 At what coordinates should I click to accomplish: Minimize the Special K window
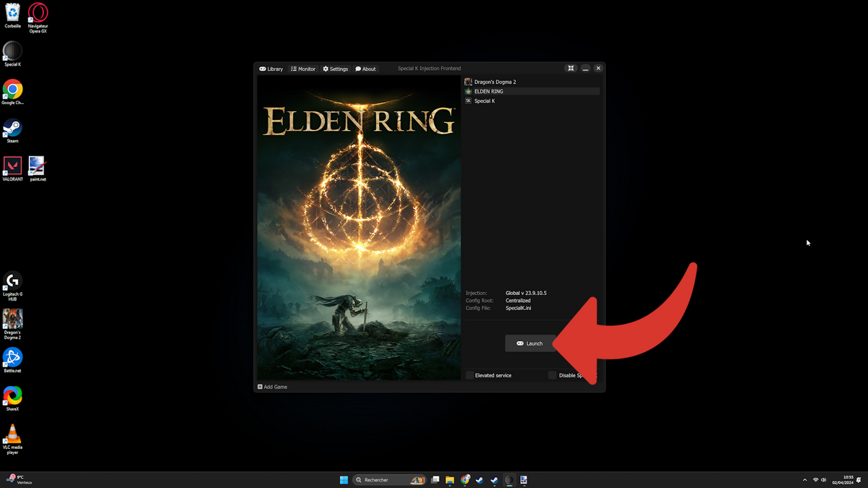tap(585, 68)
